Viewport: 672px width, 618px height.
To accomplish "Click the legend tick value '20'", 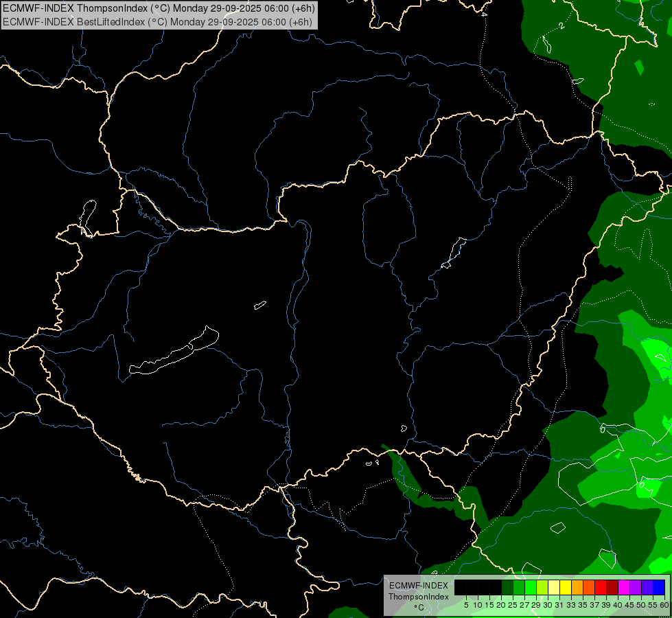I will coord(501,605).
